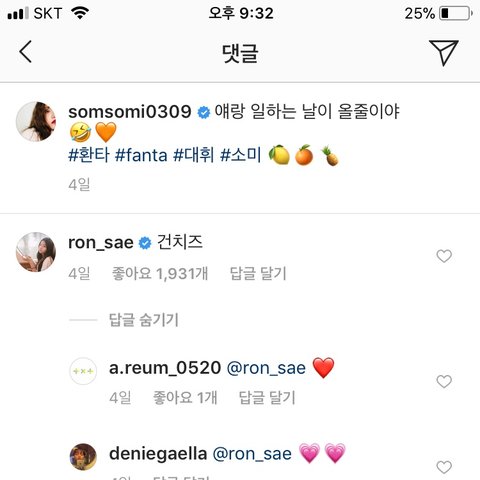Reply to ron_sae's comment via 답글 달기

[x=258, y=273]
